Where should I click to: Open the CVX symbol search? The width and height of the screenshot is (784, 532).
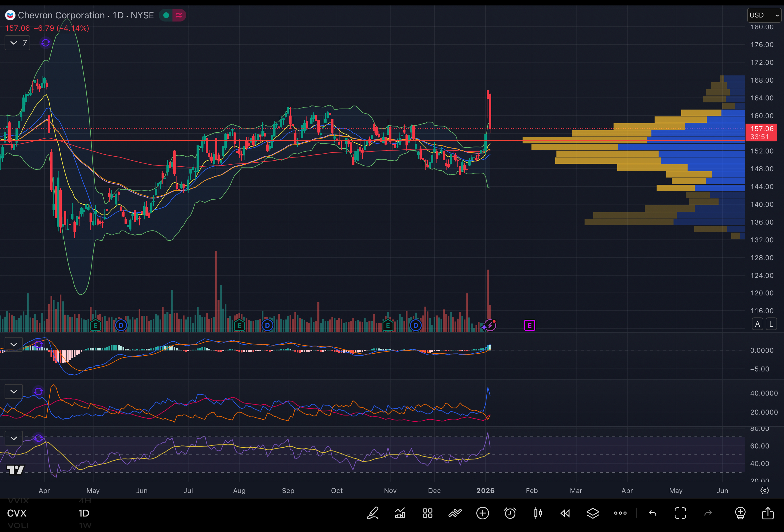click(x=17, y=513)
